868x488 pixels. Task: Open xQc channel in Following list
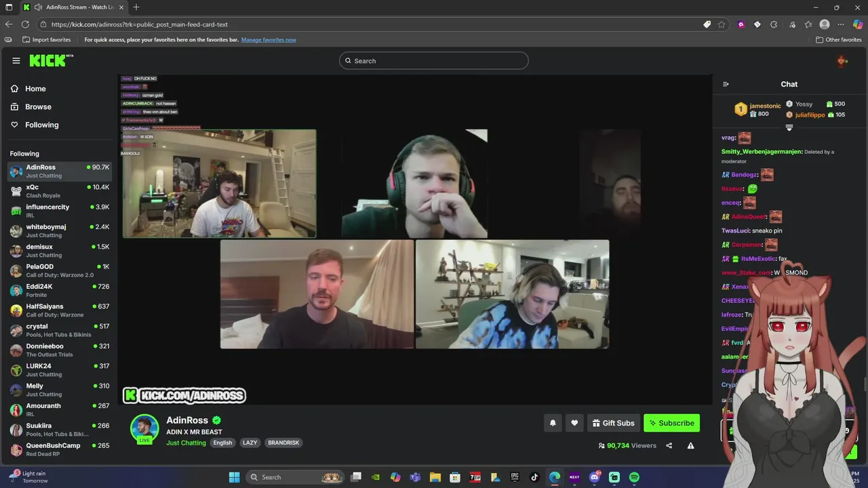click(x=60, y=191)
